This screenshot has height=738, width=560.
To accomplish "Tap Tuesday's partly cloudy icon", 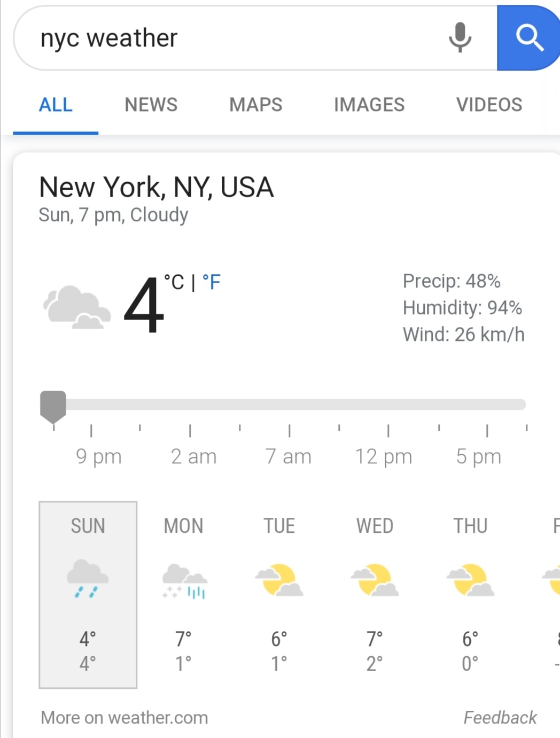I will point(279,580).
